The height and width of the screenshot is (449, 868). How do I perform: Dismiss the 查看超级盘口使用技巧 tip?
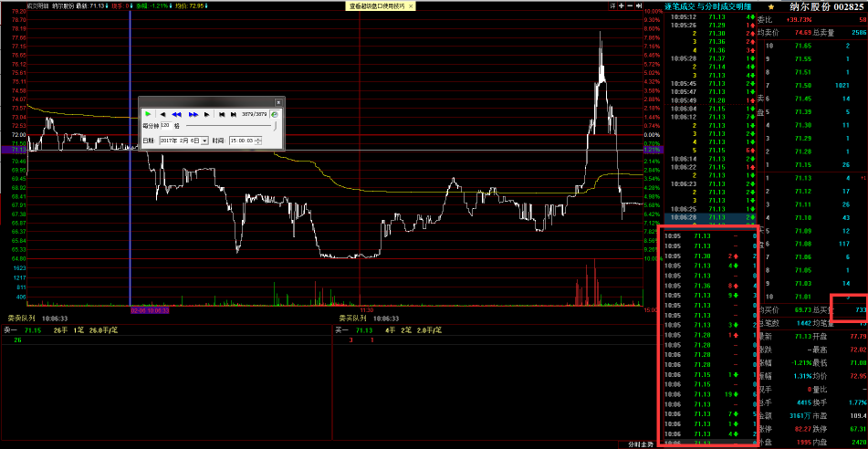pos(411,5)
